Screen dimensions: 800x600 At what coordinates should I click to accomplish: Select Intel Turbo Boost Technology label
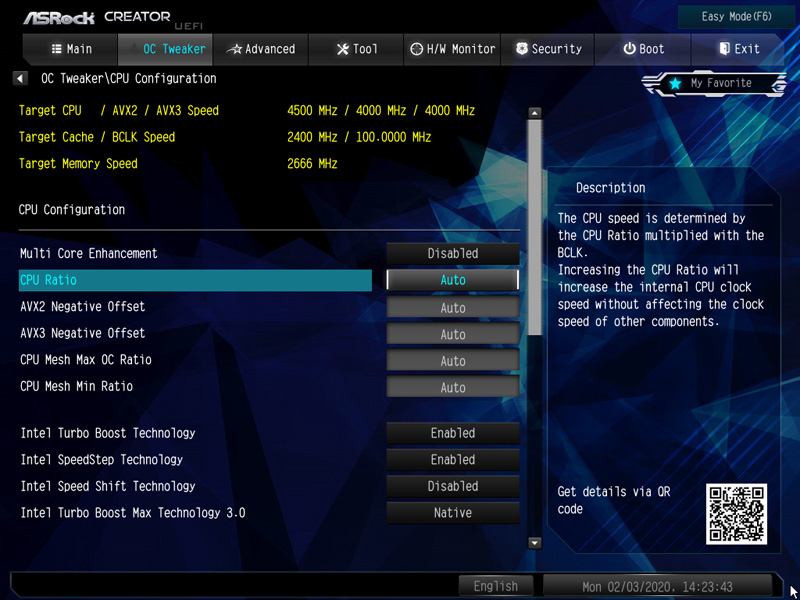click(108, 433)
